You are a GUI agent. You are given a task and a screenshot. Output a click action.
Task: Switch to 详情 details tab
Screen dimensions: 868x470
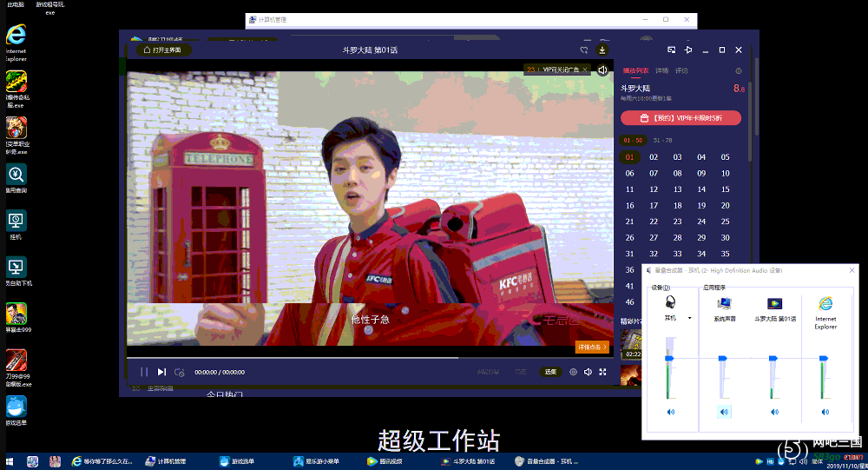click(x=661, y=71)
